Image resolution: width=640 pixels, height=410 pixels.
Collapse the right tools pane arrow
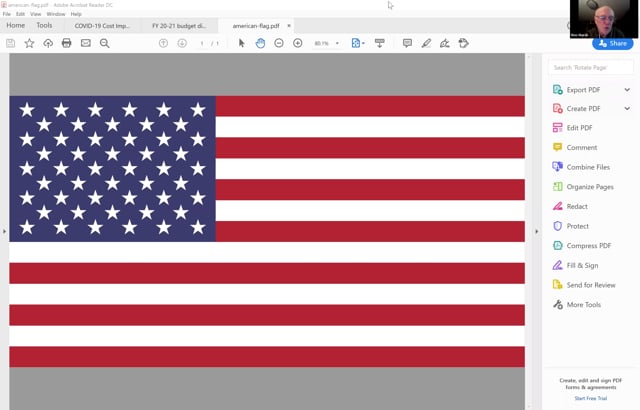click(x=536, y=231)
